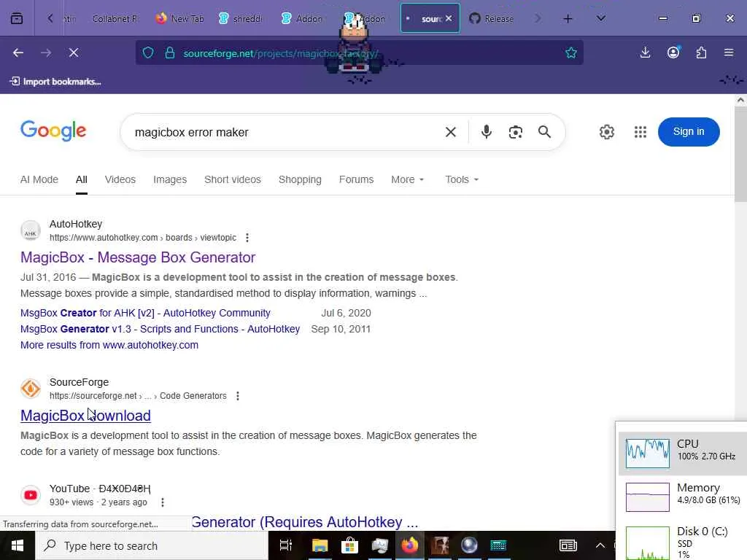This screenshot has height=560, width=747.
Task: Open tracking protection shield icon
Action: [148, 52]
